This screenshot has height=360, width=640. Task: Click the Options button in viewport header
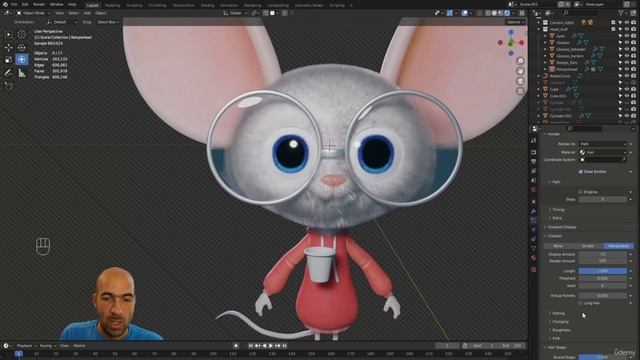pyautogui.click(x=516, y=22)
